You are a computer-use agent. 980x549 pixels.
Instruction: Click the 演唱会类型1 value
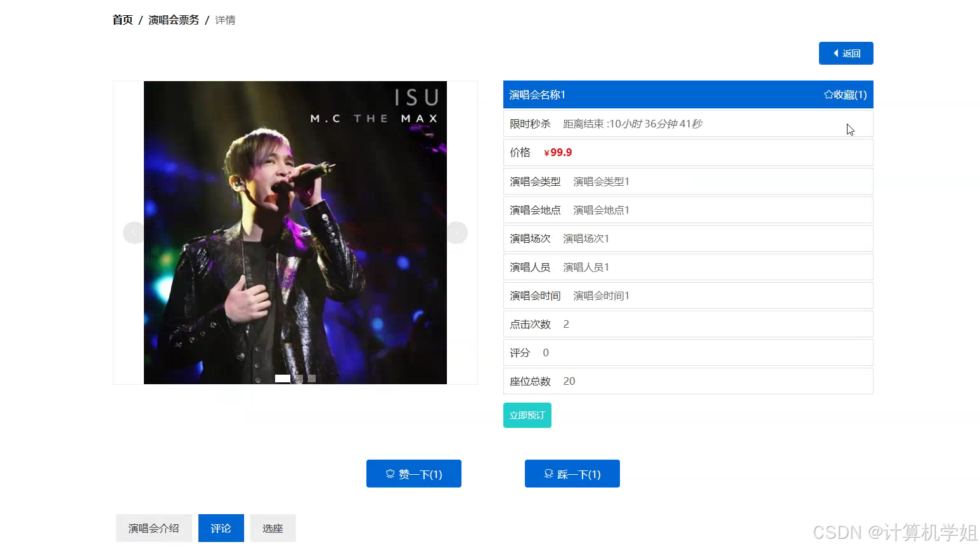601,181
